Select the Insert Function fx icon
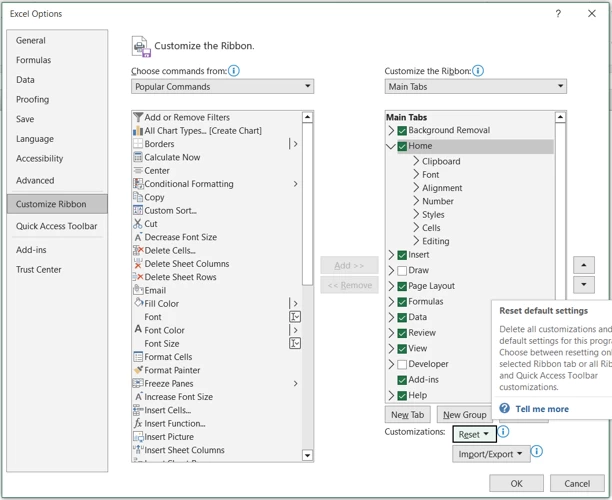Screen dimensions: 612x500 (x=138, y=423)
